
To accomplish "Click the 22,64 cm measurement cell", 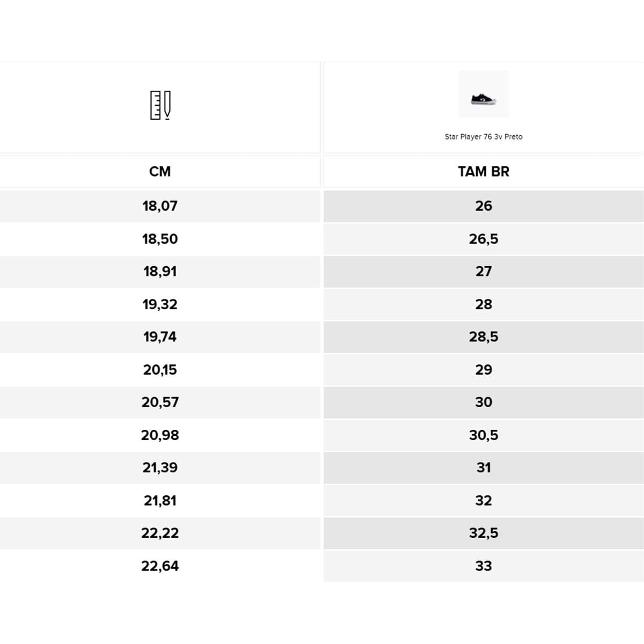I will 160,566.
